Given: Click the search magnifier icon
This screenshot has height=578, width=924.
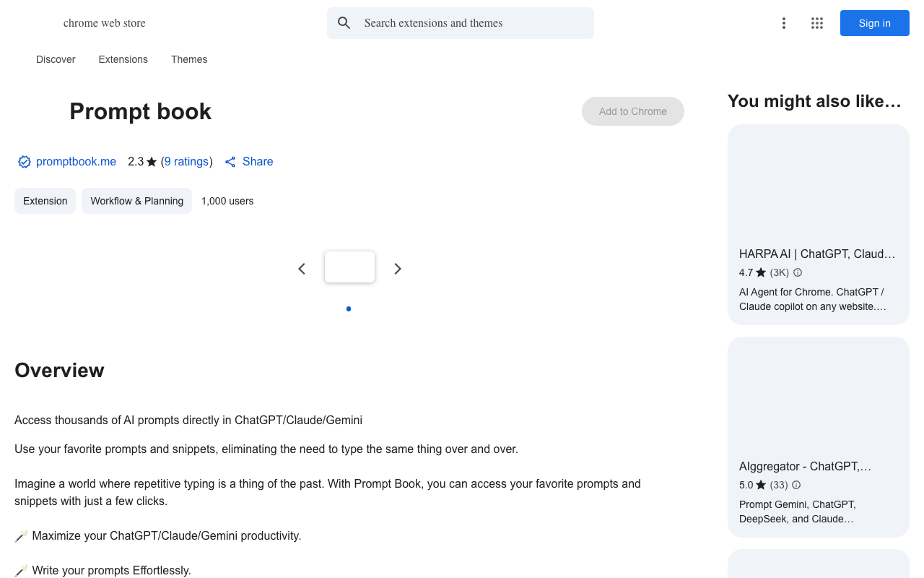Looking at the screenshot, I should click(344, 23).
